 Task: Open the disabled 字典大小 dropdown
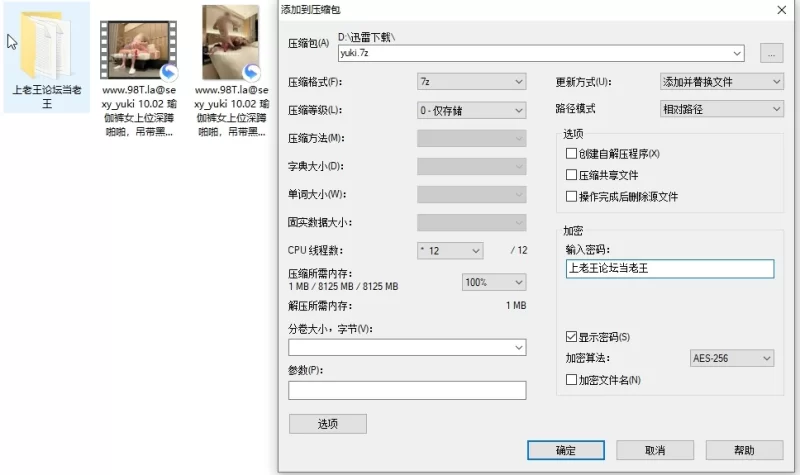tap(471, 166)
